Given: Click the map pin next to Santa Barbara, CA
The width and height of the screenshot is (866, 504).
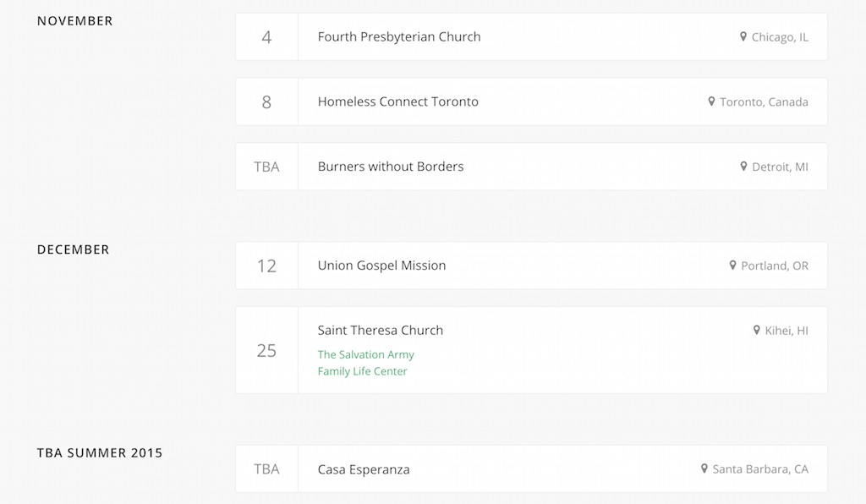Looking at the screenshot, I should coord(704,468).
